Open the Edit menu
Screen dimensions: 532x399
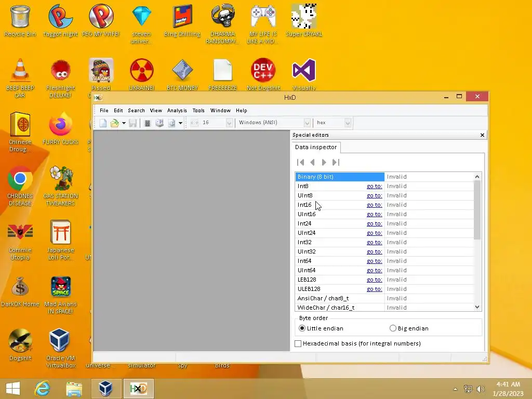tap(118, 111)
